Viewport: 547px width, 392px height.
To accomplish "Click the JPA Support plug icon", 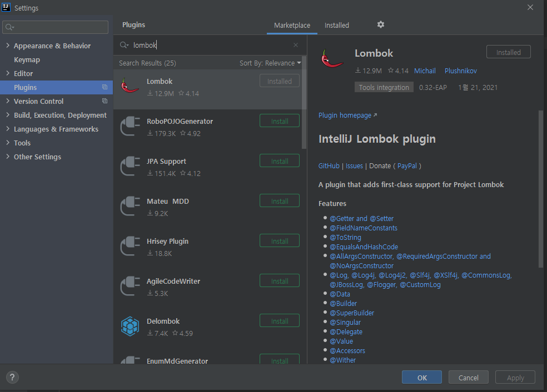I will point(130,166).
